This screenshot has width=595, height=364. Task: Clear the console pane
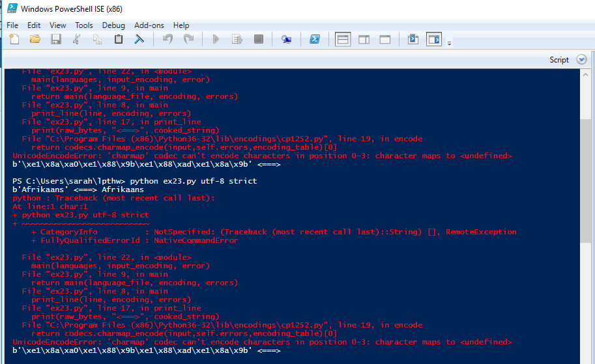point(139,39)
